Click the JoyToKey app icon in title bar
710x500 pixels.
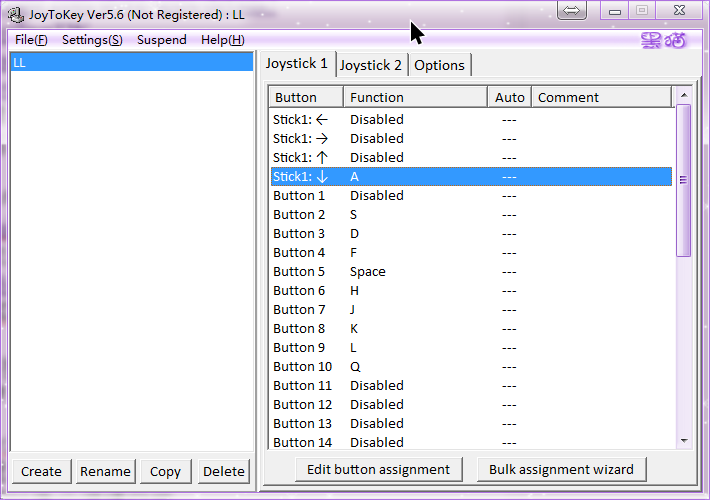(12, 15)
